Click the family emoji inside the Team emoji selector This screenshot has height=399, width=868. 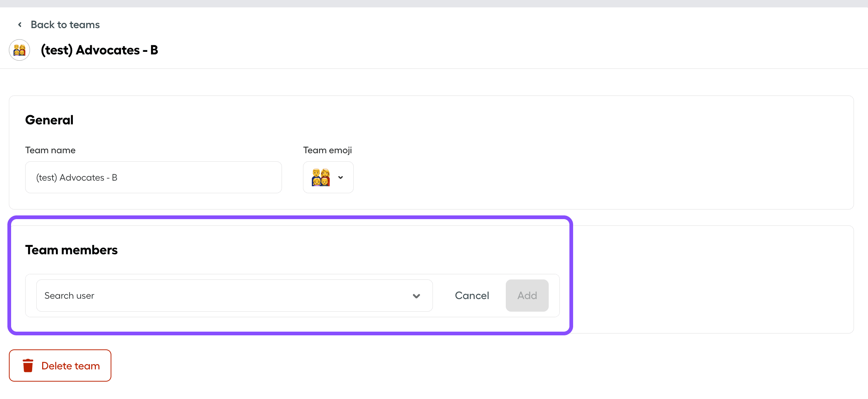[320, 177]
